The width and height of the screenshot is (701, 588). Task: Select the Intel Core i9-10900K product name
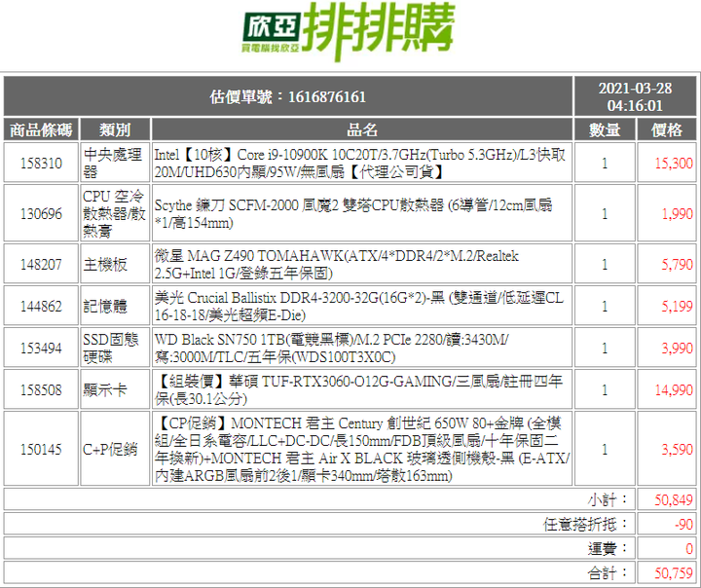click(360, 163)
